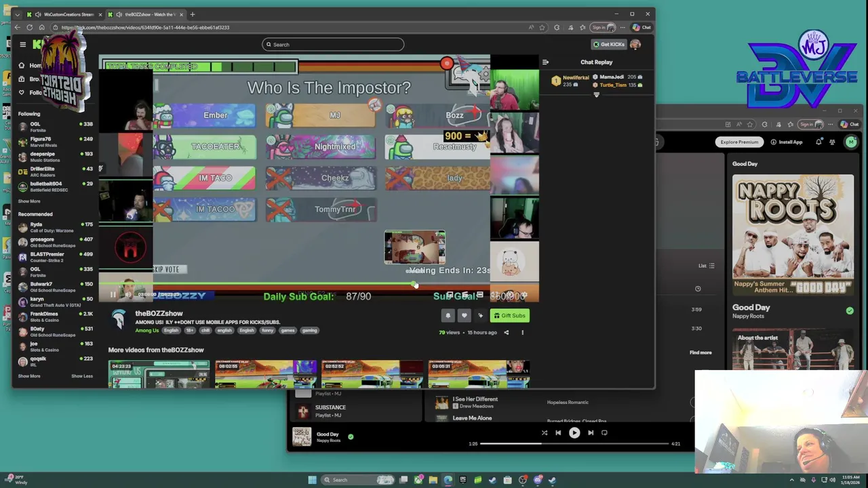
Task: Open theBOZZshow helmet avatar
Action: click(x=119, y=319)
